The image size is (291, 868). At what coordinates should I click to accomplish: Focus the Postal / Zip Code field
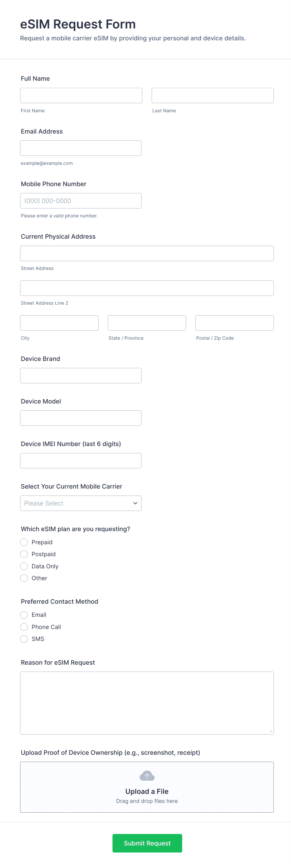[234, 323]
